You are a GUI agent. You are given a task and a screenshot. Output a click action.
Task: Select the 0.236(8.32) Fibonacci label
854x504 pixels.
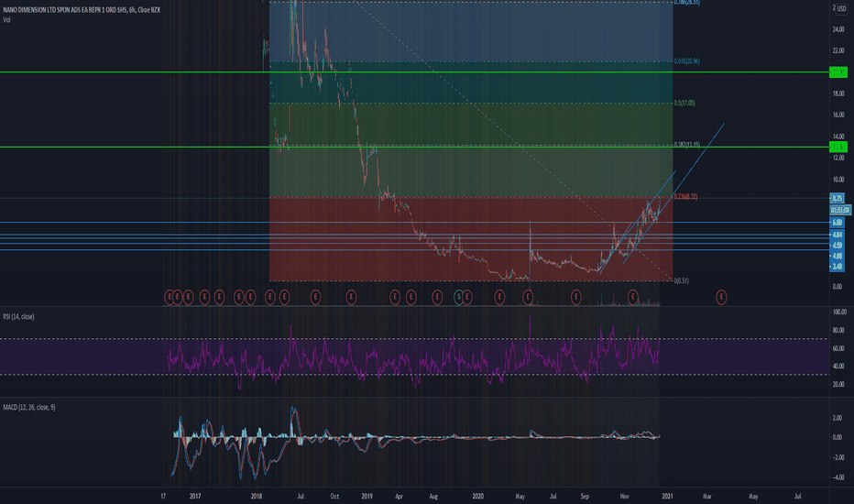(685, 197)
